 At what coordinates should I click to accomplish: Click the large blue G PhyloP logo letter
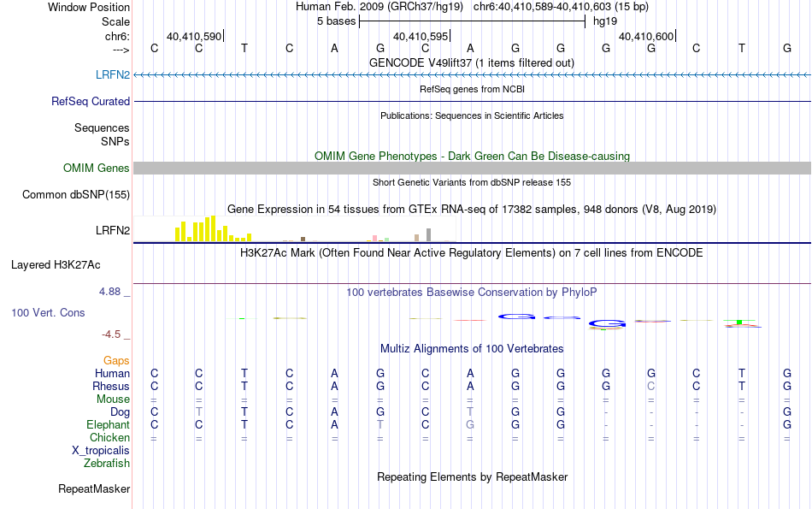pos(607,324)
